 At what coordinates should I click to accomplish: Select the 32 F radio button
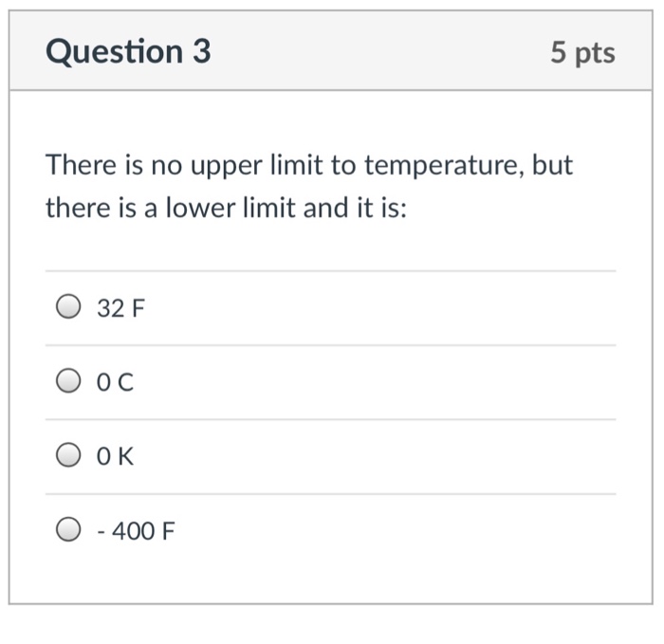(x=68, y=306)
